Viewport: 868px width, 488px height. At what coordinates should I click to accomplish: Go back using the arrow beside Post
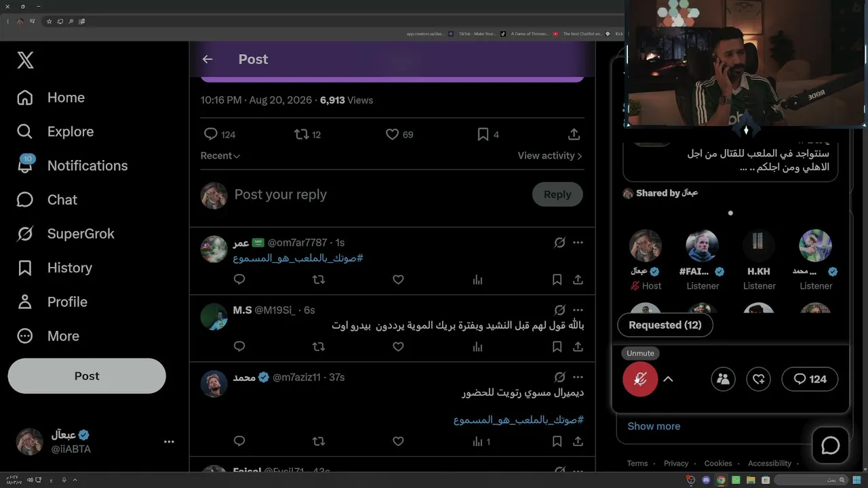click(x=208, y=60)
